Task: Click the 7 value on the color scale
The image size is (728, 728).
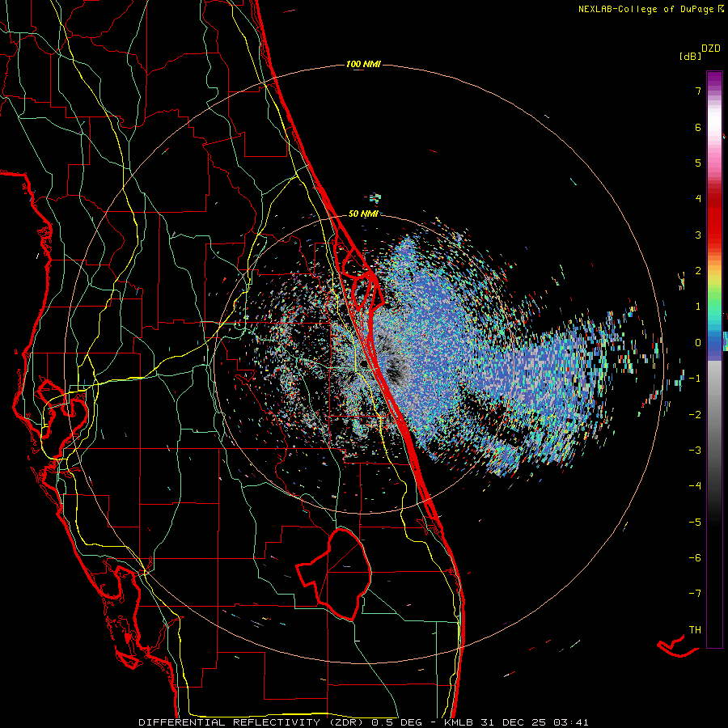Action: click(698, 91)
